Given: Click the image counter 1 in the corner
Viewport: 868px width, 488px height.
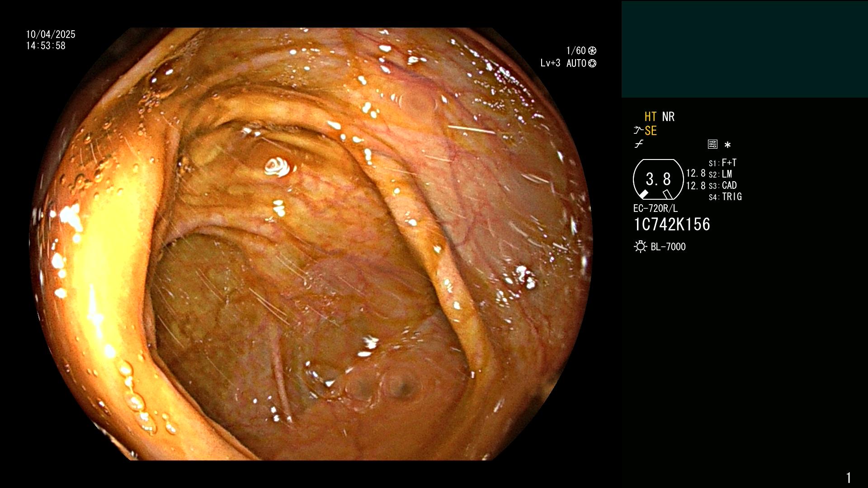Looking at the screenshot, I should pos(849,478).
